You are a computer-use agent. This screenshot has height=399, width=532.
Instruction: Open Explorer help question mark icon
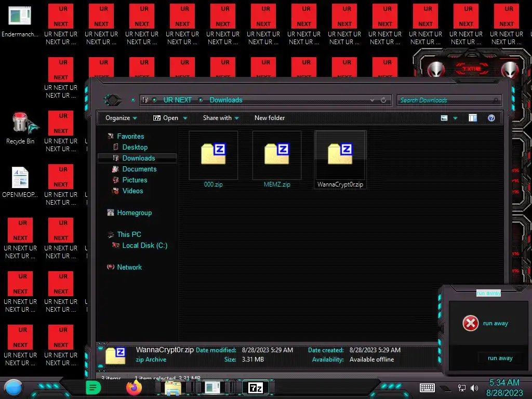491,118
